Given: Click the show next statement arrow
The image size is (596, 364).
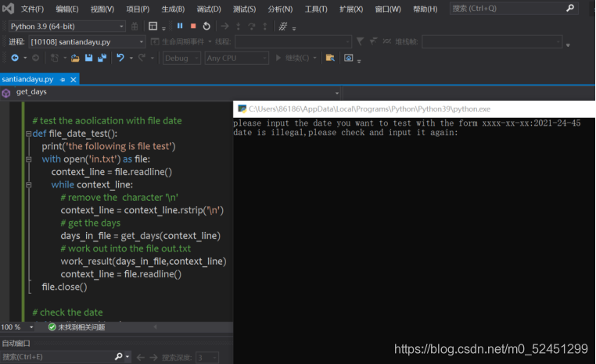Looking at the screenshot, I should pos(224,26).
